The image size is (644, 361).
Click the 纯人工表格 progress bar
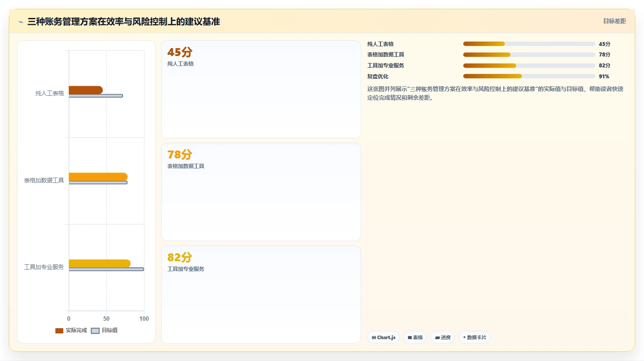(x=529, y=44)
